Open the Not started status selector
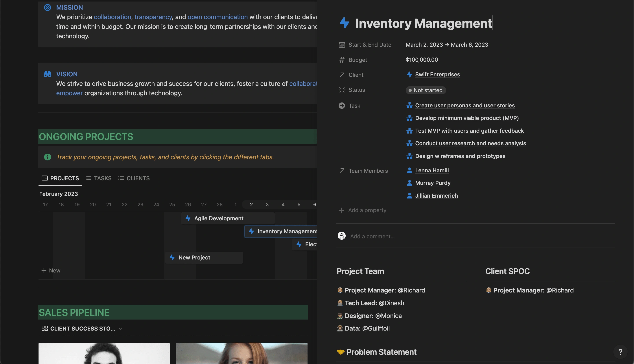 point(426,90)
